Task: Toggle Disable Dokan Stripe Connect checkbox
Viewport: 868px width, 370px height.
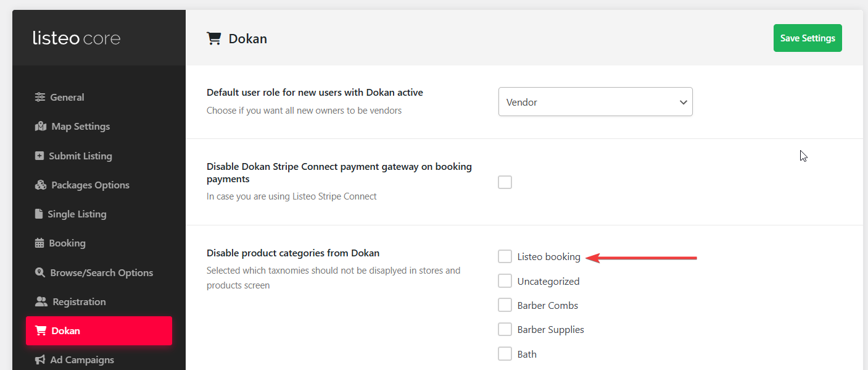Action: point(505,182)
